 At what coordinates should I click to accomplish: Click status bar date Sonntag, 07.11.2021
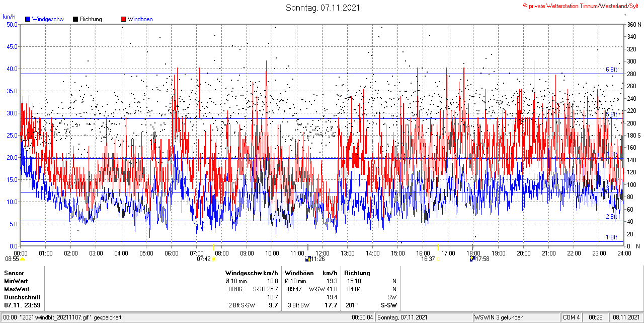pos(403,317)
